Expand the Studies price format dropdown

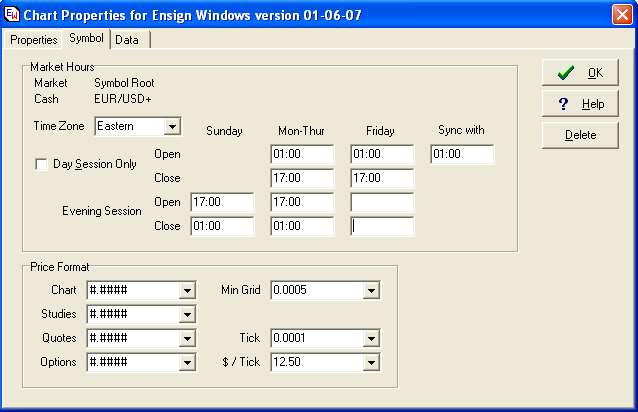click(x=187, y=315)
